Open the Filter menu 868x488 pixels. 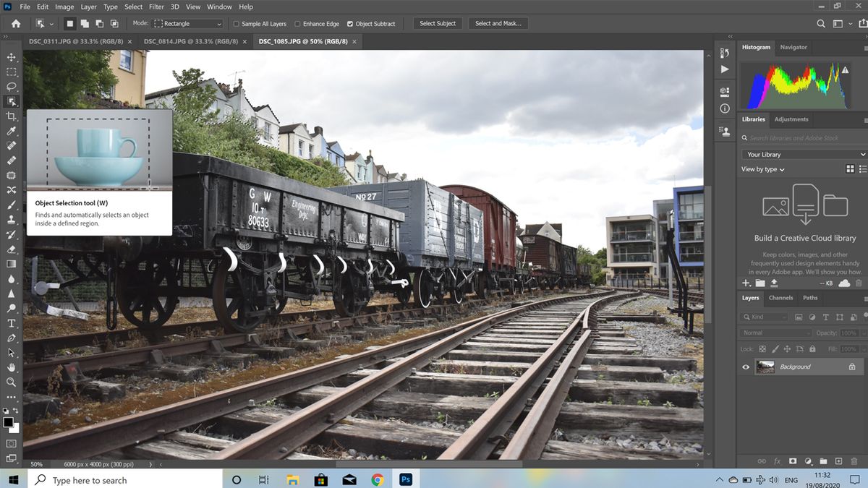156,7
